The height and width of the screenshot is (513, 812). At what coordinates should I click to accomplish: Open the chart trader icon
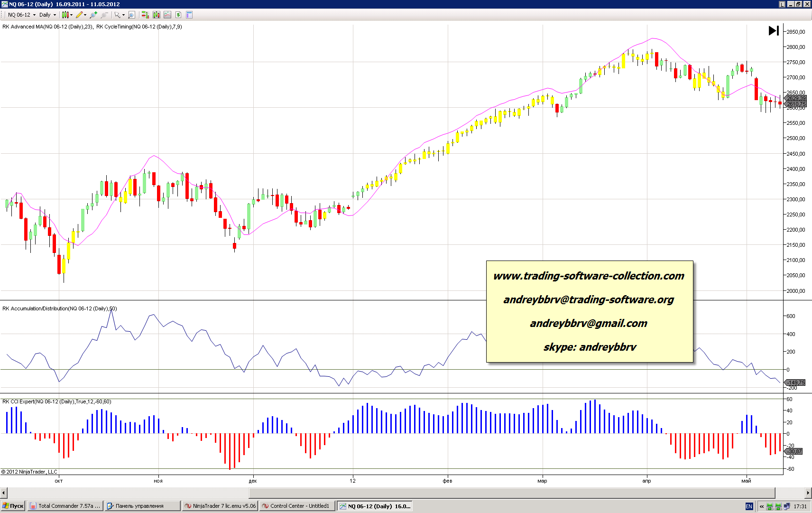coord(145,15)
